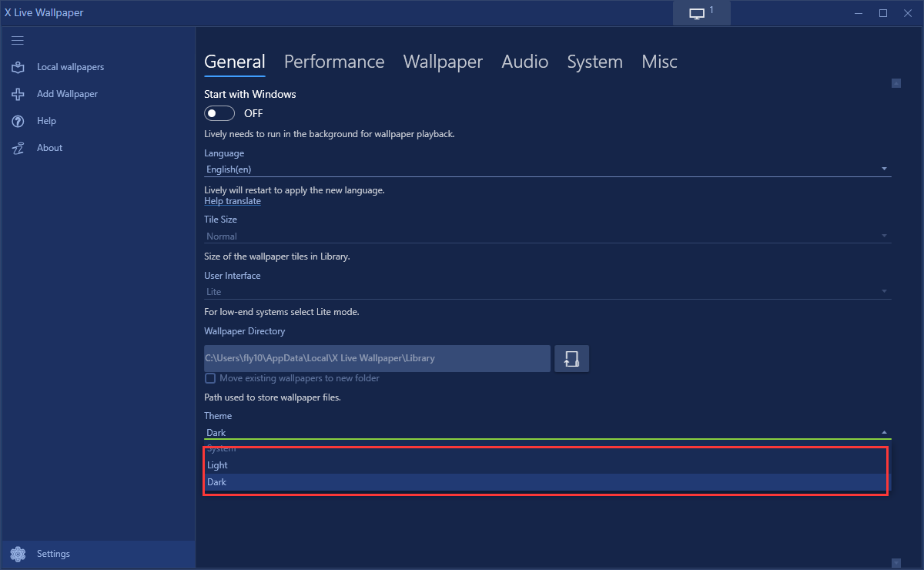
Task: Click the scroll down arrow at bottom right
Action: coord(896,563)
